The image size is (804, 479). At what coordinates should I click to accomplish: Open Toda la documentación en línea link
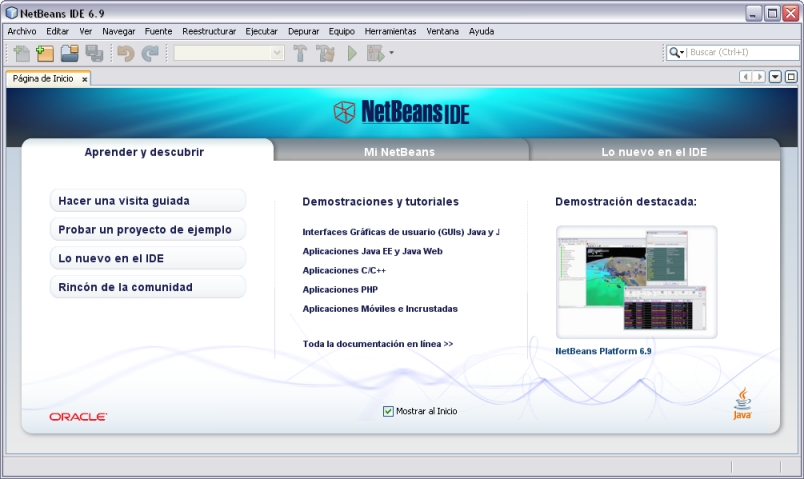378,344
